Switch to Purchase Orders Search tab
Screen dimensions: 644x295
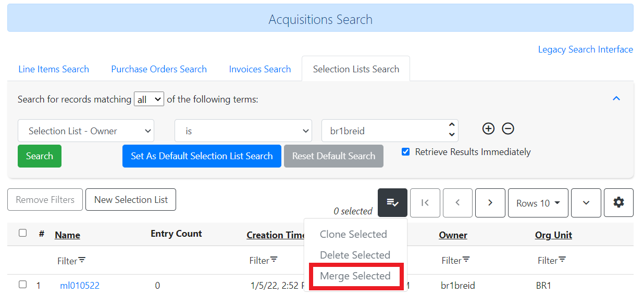pyautogui.click(x=159, y=69)
